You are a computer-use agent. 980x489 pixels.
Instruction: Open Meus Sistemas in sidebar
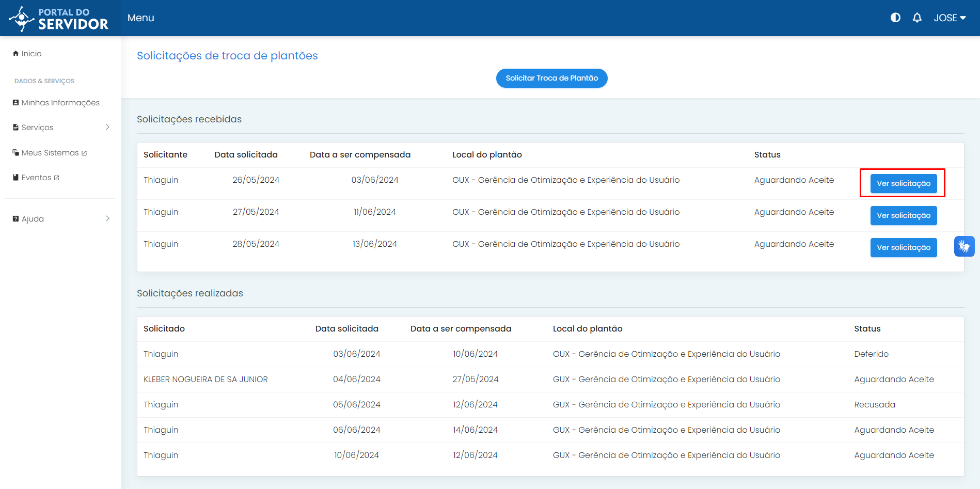50,153
